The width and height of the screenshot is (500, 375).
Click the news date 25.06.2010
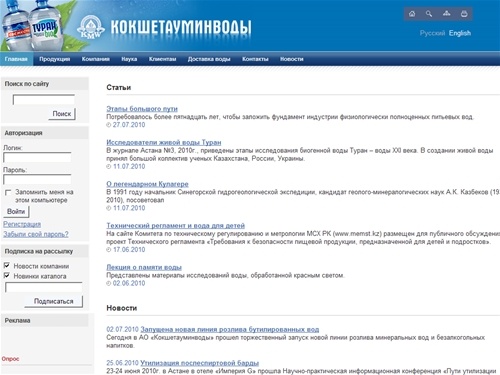pos(122,363)
